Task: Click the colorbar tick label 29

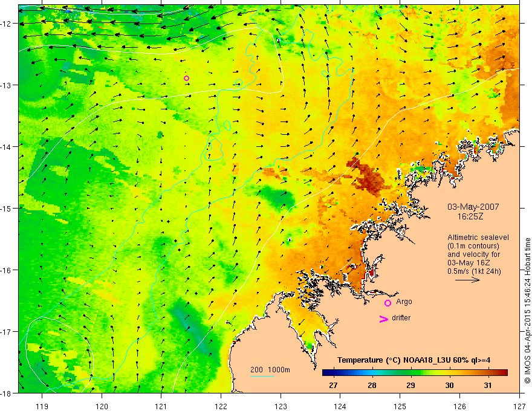Action: coord(410,385)
